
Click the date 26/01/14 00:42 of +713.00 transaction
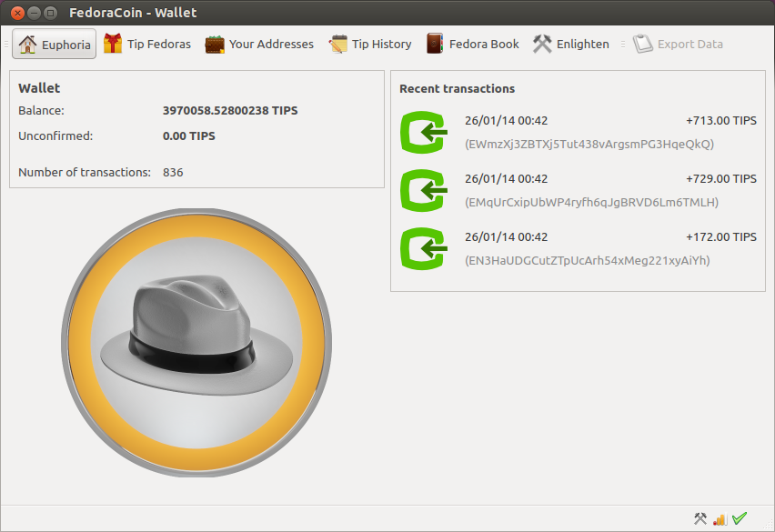click(x=506, y=121)
